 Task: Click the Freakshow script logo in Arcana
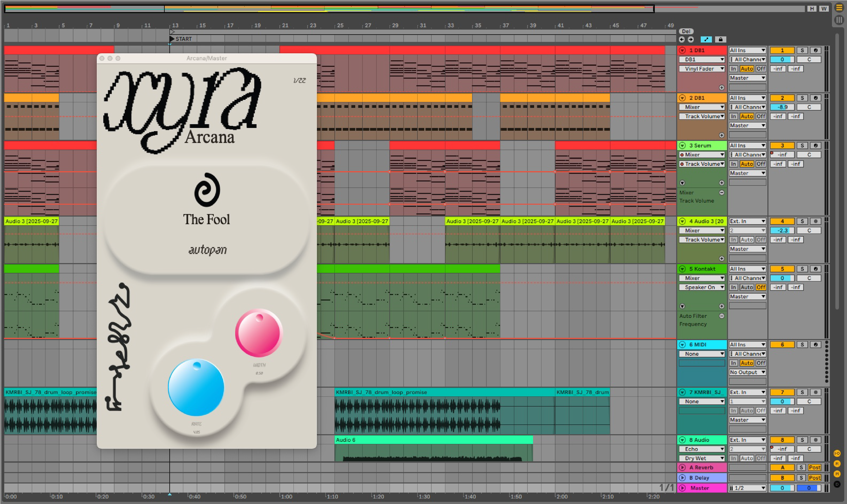point(118,347)
